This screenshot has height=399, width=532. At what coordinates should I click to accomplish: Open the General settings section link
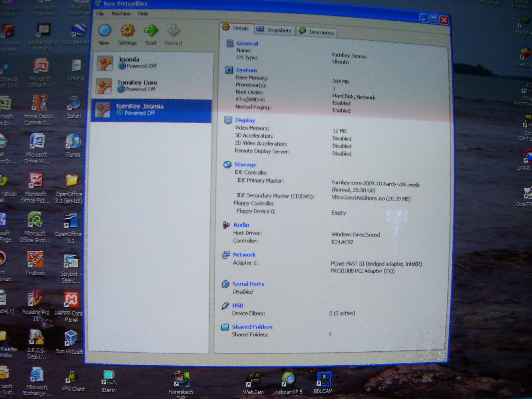point(247,44)
